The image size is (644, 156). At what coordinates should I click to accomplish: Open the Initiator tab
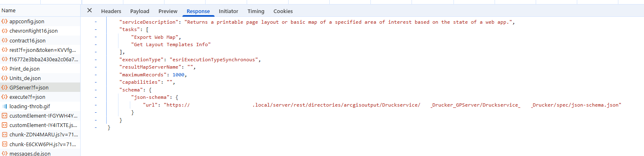tap(228, 11)
